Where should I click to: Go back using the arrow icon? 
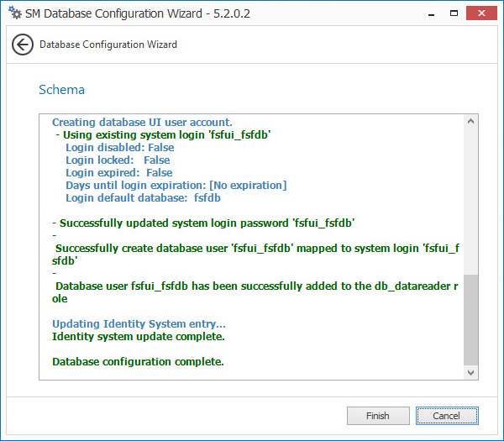tap(23, 45)
